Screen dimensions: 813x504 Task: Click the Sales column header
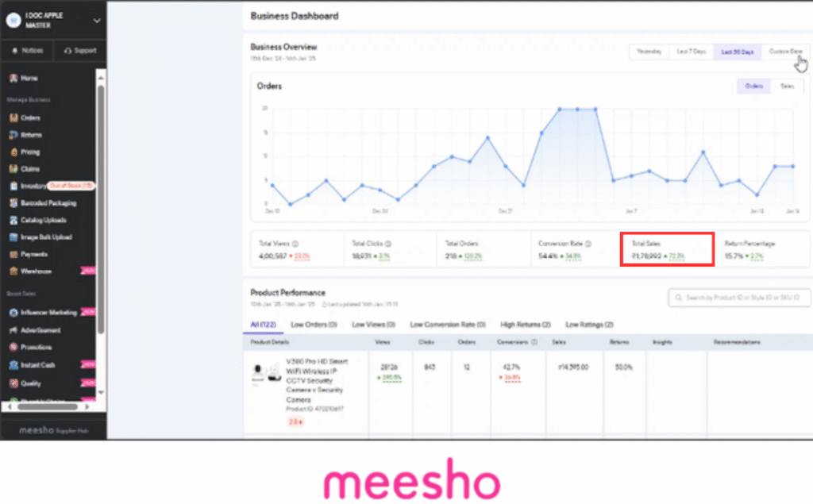[x=559, y=342]
